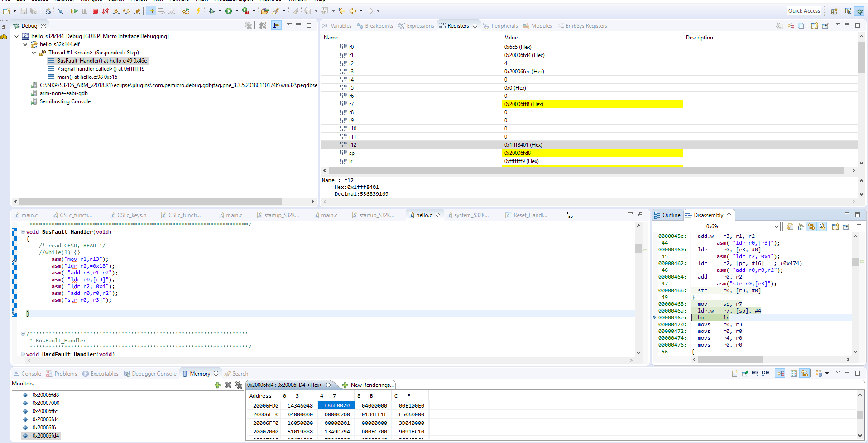Step Over the current source line
Viewport: 868px width, 443px height.
[126, 11]
